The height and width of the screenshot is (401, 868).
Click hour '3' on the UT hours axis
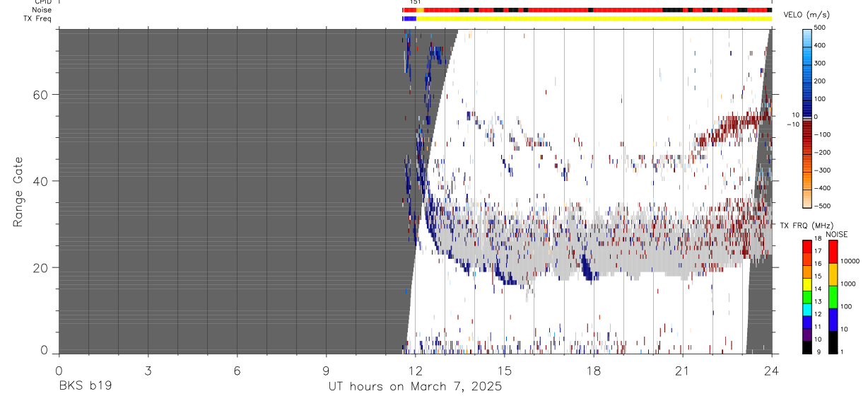tap(148, 371)
